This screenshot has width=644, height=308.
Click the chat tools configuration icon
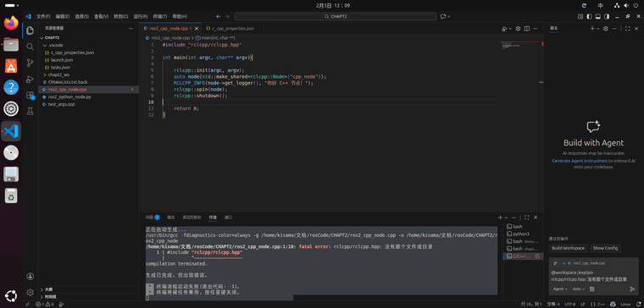pyautogui.click(x=591, y=289)
